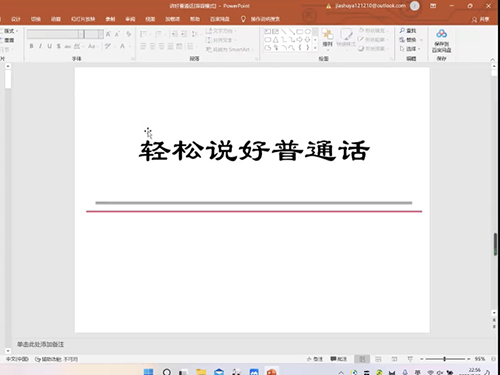Toggle Italic formatting button
Screen dimensions: 500x375
[40, 46]
